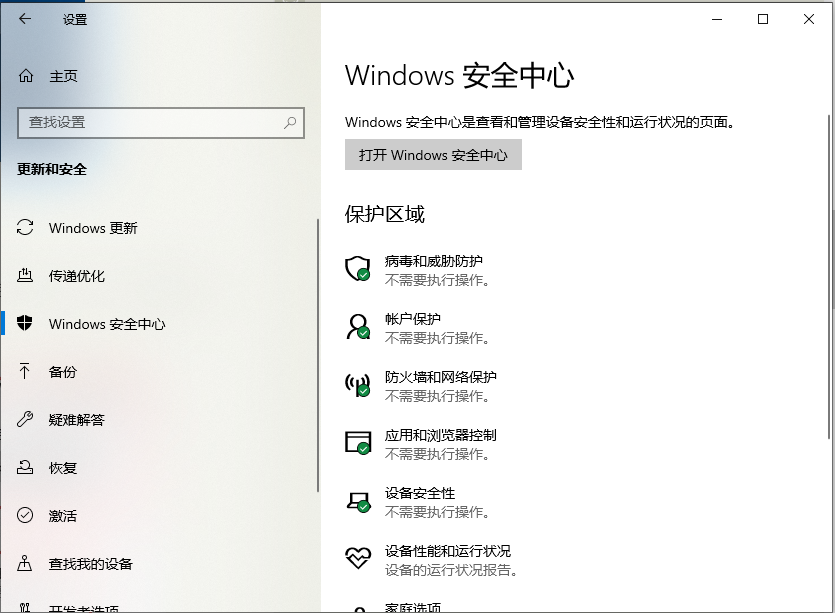The width and height of the screenshot is (835, 613).
Task: Click the firewall antenna icon
Action: 357,385
